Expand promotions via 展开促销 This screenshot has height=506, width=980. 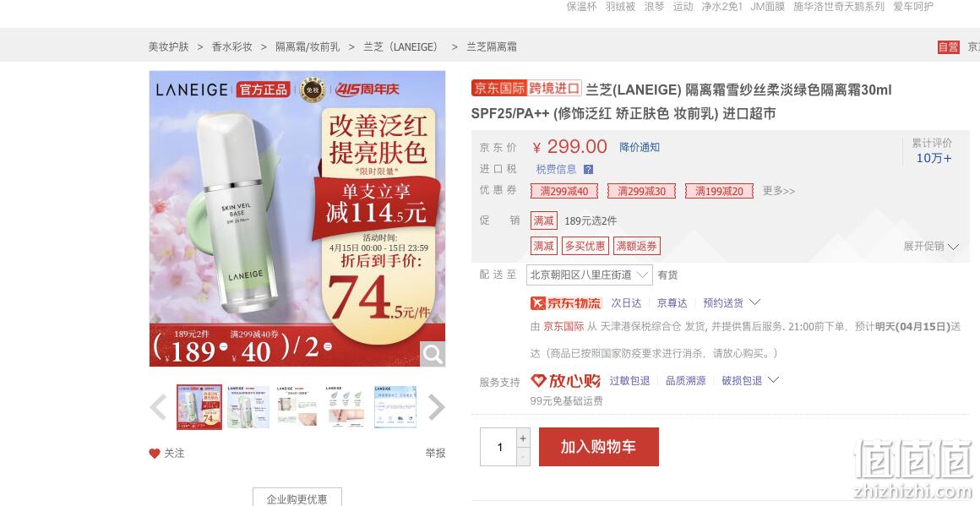tap(931, 246)
